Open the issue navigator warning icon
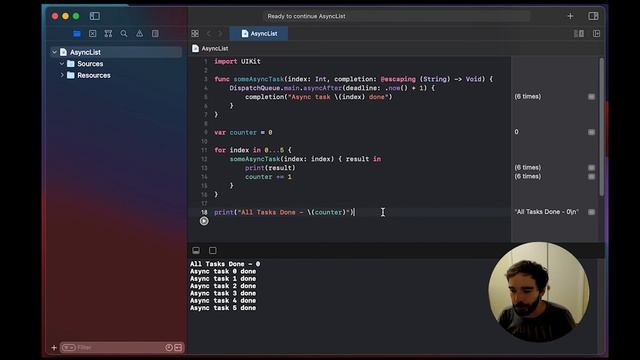Image resolution: width=640 pixels, height=360 pixels. (140, 33)
